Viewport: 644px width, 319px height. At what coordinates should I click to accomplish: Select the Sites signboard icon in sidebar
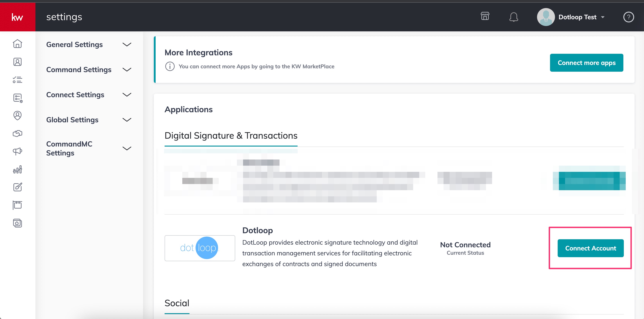click(x=17, y=205)
